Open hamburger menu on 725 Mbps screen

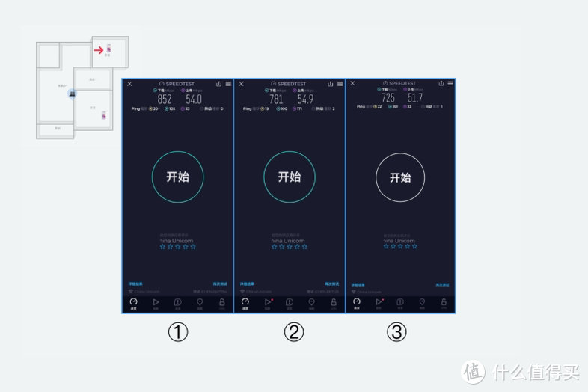tap(450, 83)
